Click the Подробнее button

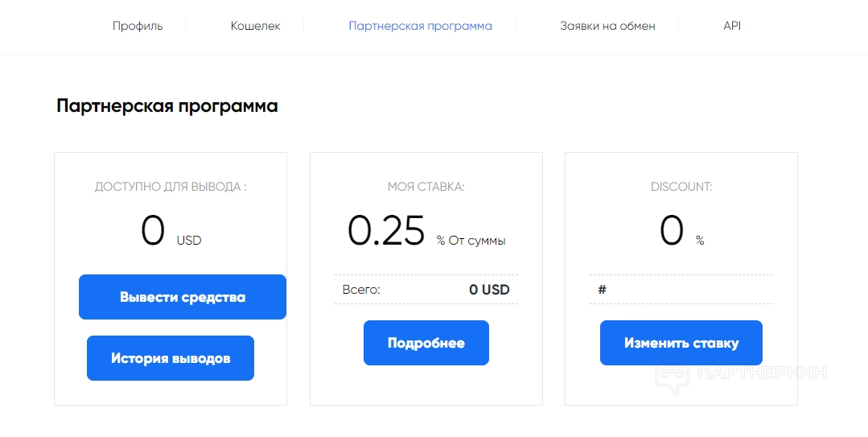pos(426,343)
